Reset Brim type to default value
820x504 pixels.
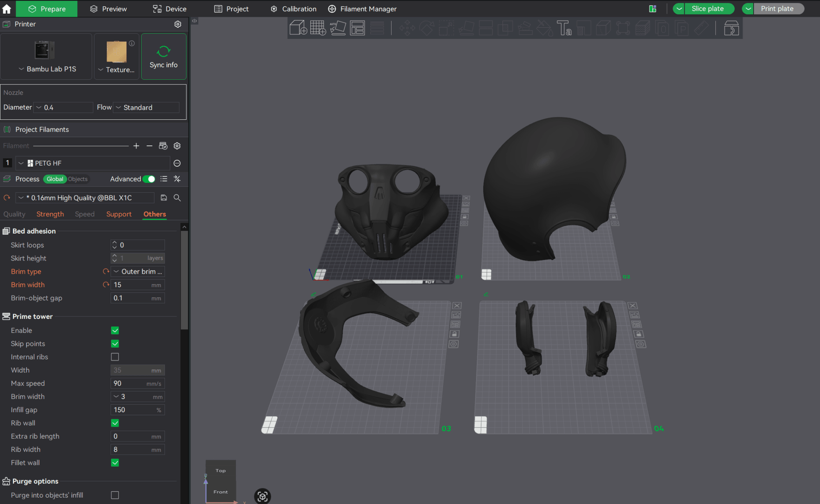click(x=106, y=271)
